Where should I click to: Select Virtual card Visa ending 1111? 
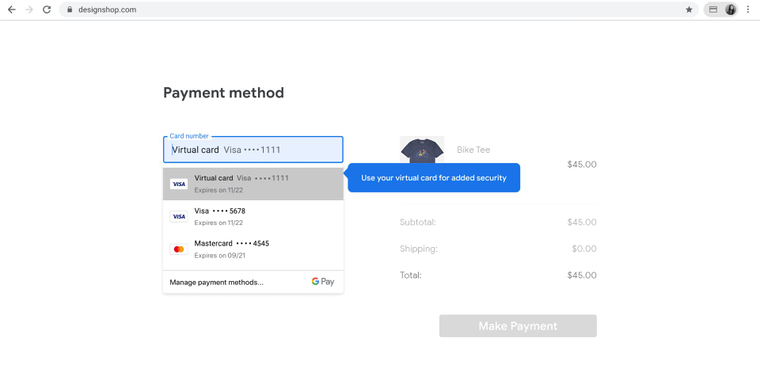tap(253, 184)
